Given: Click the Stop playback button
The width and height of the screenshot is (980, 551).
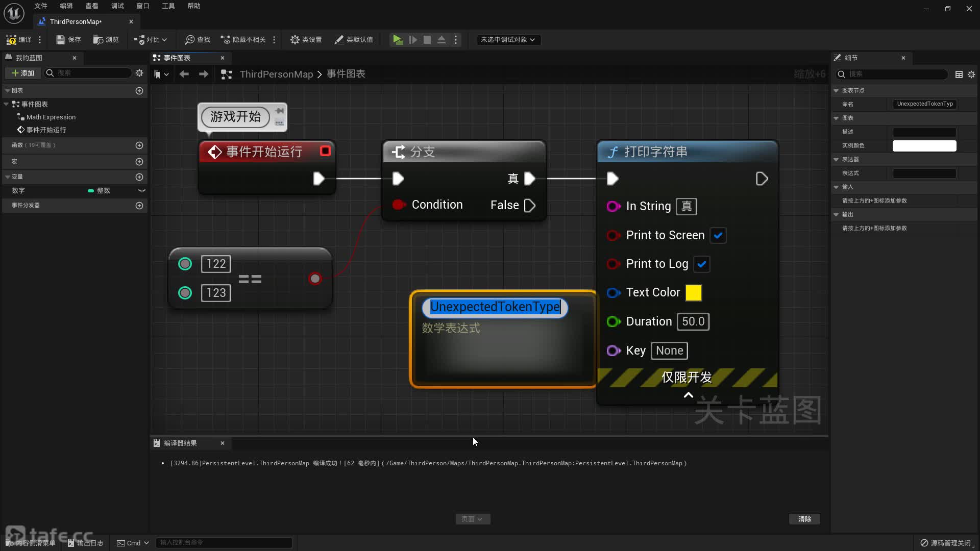Looking at the screenshot, I should (427, 40).
